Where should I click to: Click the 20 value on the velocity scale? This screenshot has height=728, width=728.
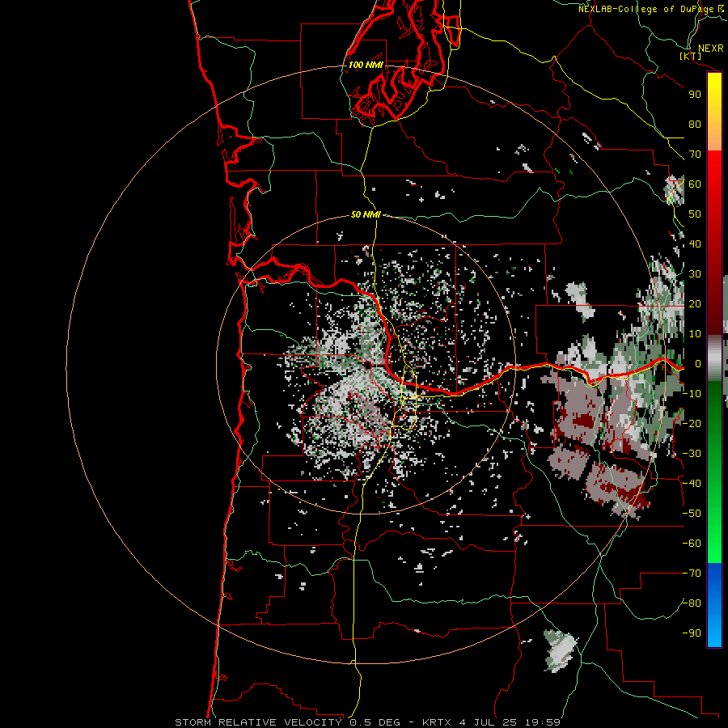pos(695,304)
